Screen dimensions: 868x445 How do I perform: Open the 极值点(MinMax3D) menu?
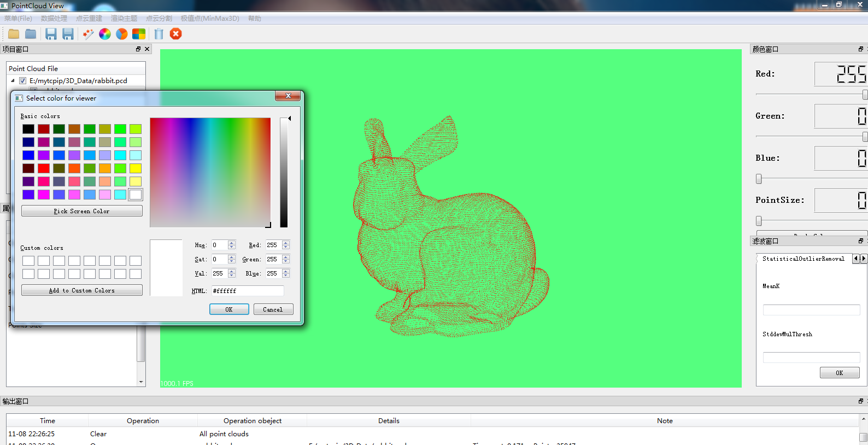tap(210, 19)
